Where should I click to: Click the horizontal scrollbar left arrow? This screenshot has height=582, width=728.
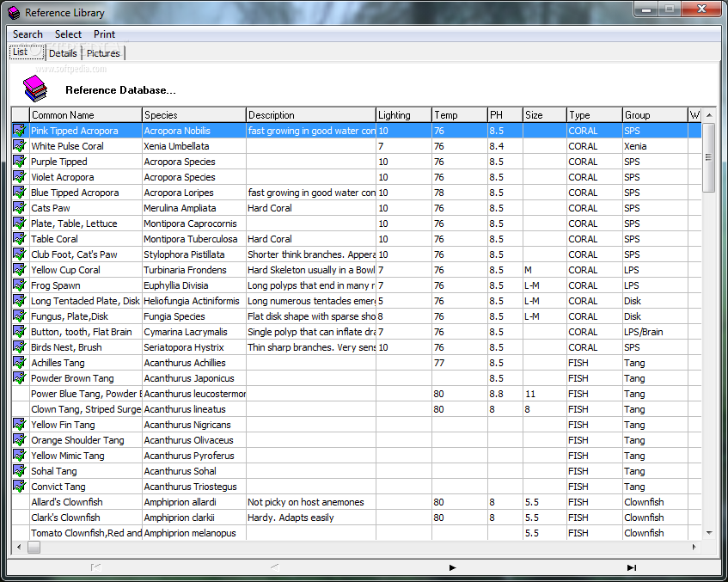[x=19, y=547]
